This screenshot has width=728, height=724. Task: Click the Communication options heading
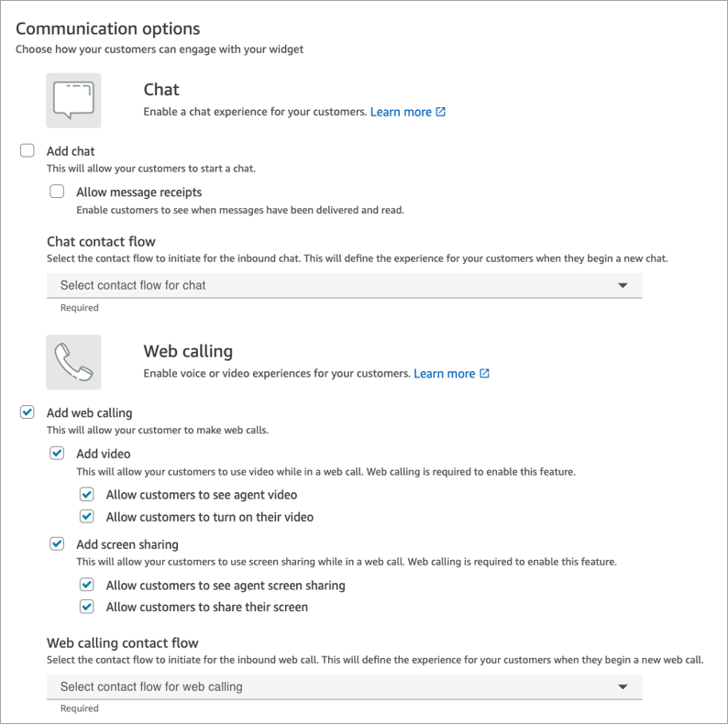108,29
